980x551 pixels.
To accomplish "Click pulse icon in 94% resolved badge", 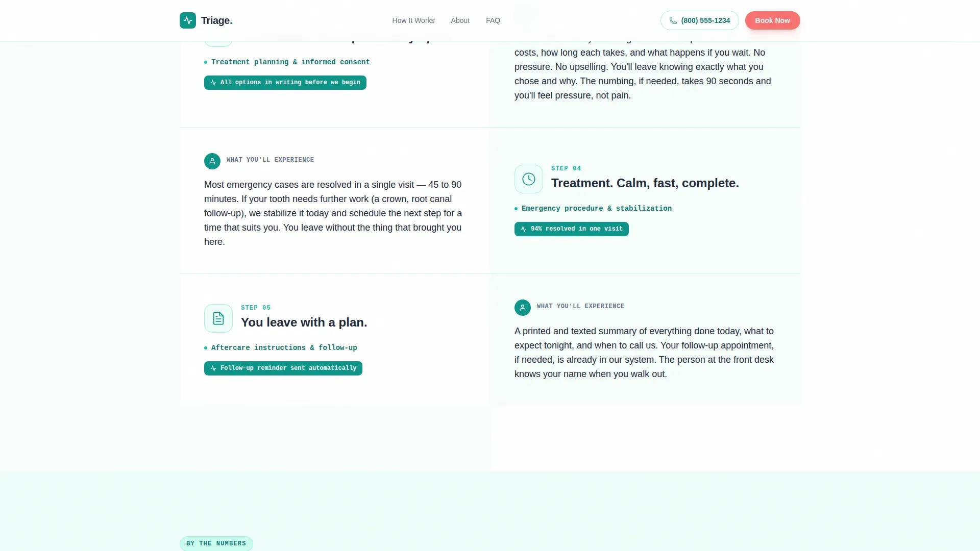I will 523,229.
